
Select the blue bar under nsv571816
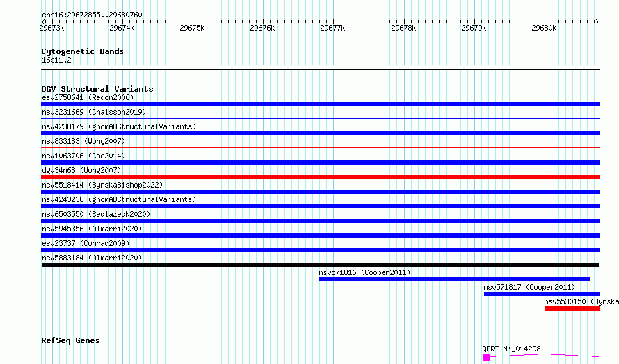[x=455, y=279]
